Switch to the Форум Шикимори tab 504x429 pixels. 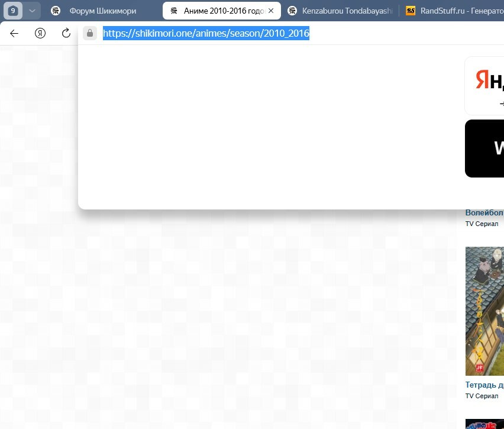pos(102,11)
